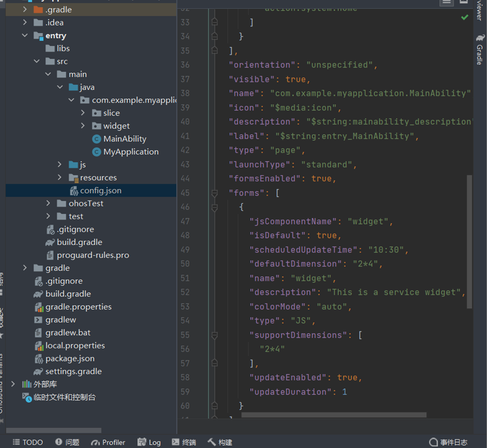Select the .gradle folder icon

38,10
